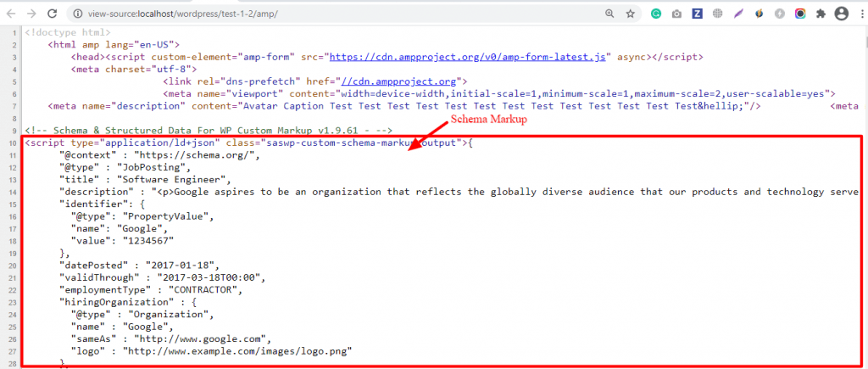Click the colorful screen recorder extension icon
The height and width of the screenshot is (369, 868).
pos(800,14)
